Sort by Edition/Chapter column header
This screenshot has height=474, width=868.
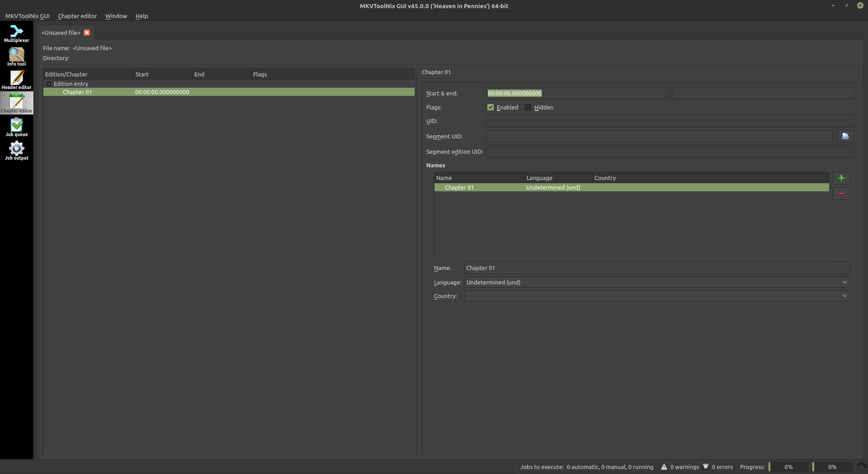coord(88,74)
